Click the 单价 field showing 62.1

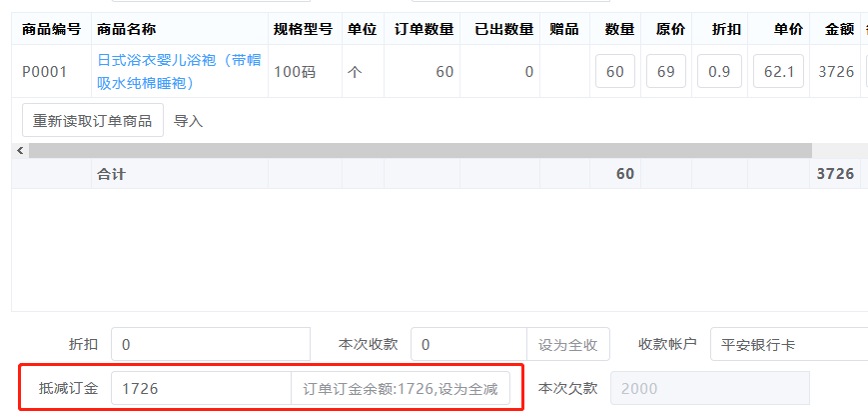coord(778,72)
